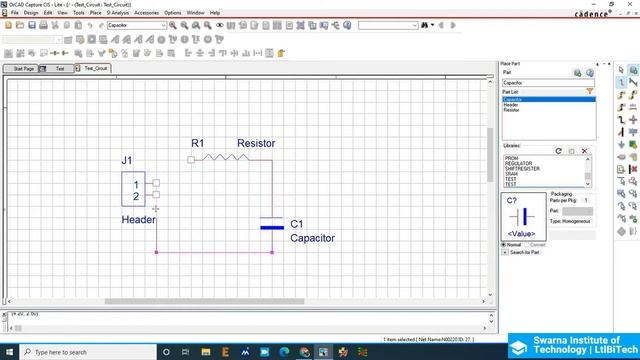The width and height of the screenshot is (640, 360).
Task: Click the R1 resistor symbol on schematic
Action: point(225,158)
